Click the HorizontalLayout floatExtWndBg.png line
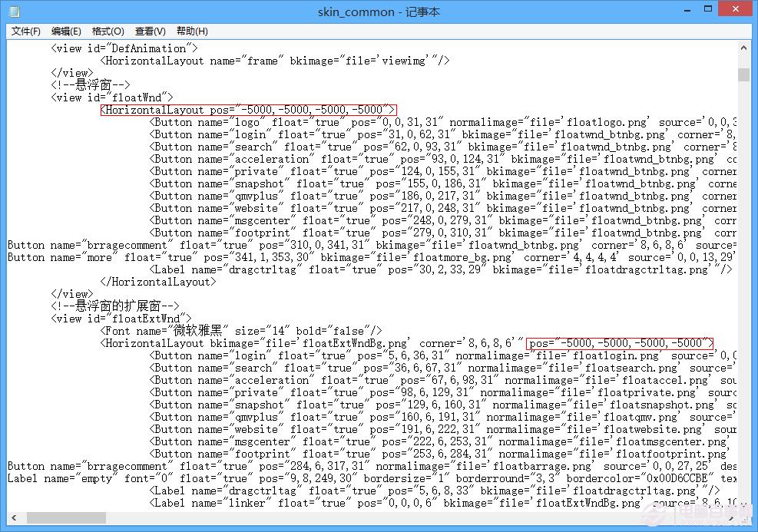 pyautogui.click(x=407, y=344)
